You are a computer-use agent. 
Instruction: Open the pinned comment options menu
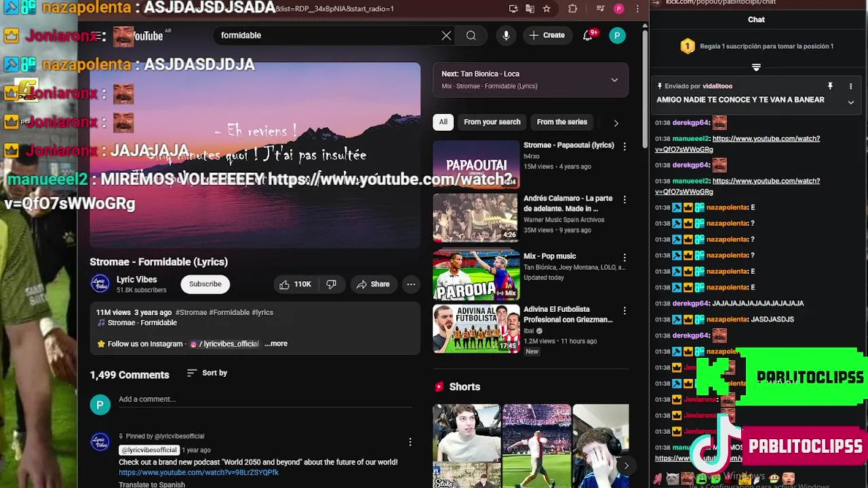[x=410, y=442]
